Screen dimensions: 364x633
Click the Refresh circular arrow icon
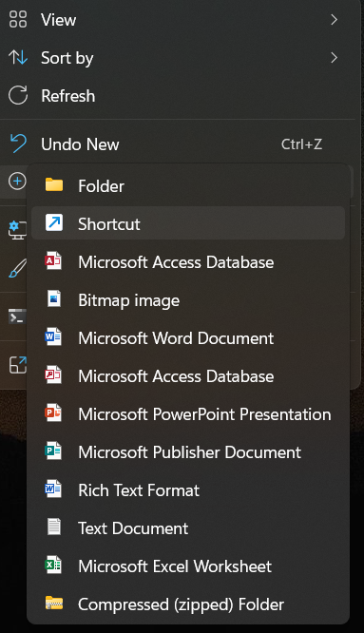(18, 96)
